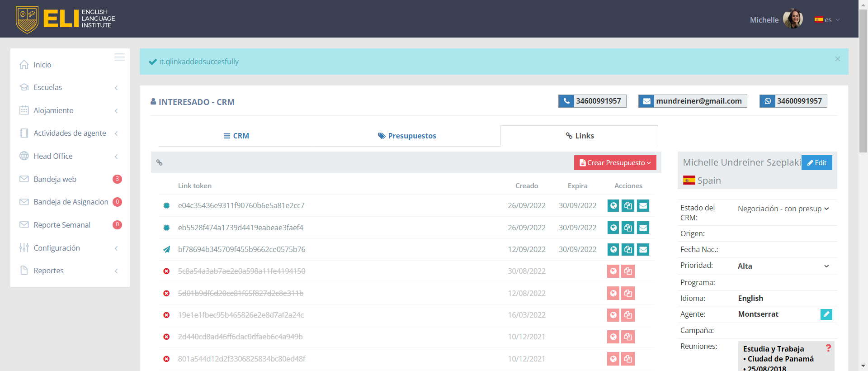Click pencil icon next to agent Montserrat
Image resolution: width=868 pixels, height=371 pixels.
pos(826,314)
